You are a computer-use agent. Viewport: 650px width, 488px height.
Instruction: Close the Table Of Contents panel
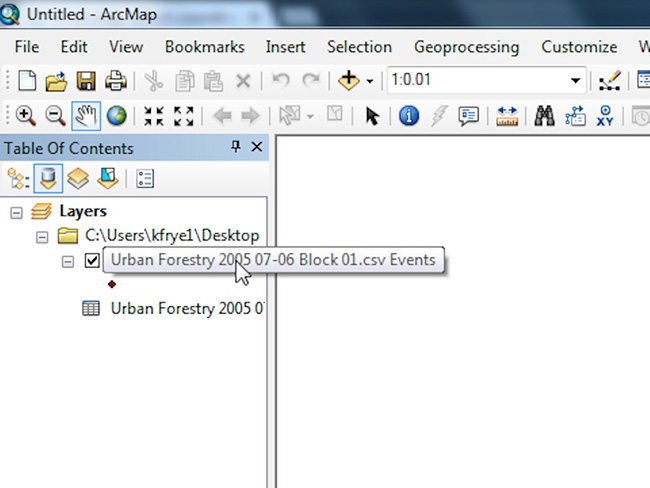(257, 147)
